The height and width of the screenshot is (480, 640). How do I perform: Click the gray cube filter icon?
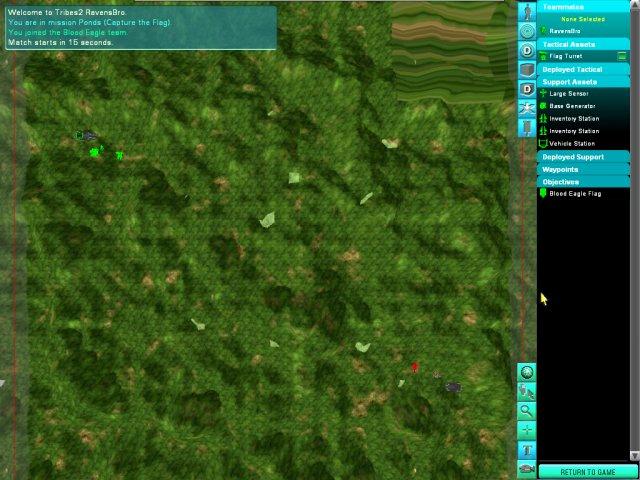click(526, 69)
